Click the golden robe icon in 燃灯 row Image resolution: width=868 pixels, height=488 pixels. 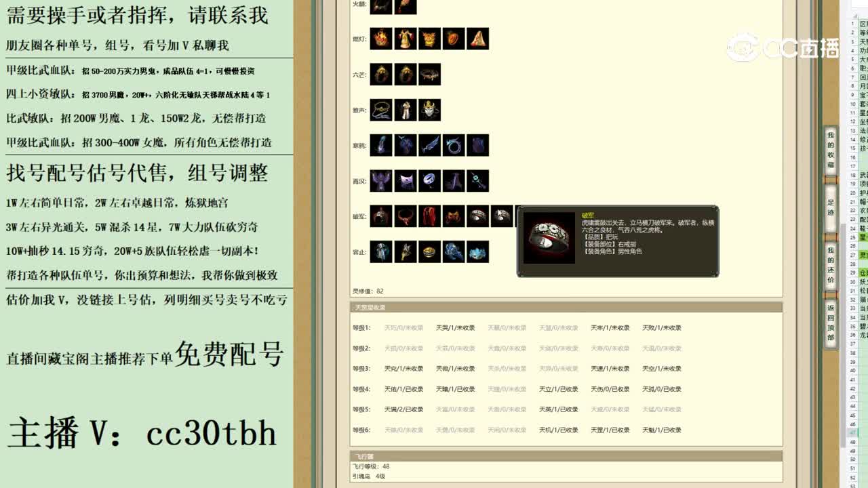[406, 39]
